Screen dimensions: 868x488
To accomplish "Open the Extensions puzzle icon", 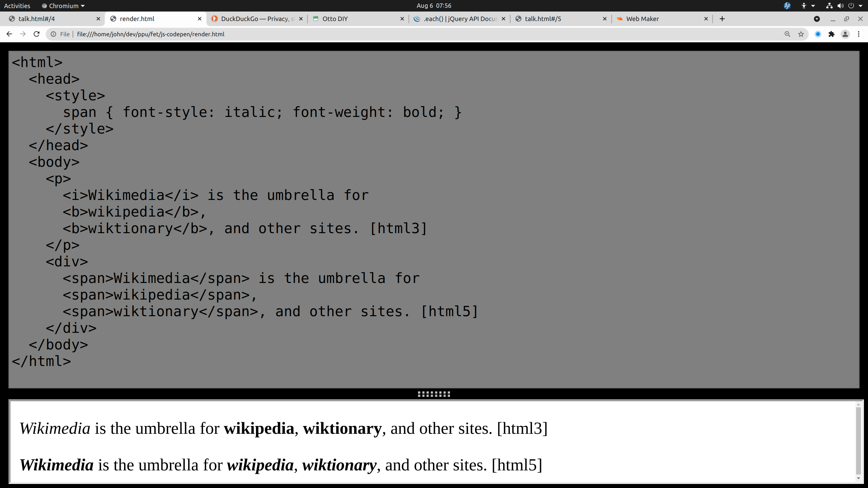I will (x=831, y=34).
